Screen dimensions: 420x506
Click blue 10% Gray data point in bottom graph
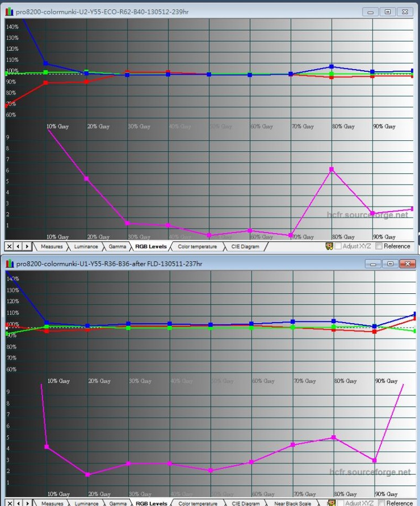tap(47, 323)
